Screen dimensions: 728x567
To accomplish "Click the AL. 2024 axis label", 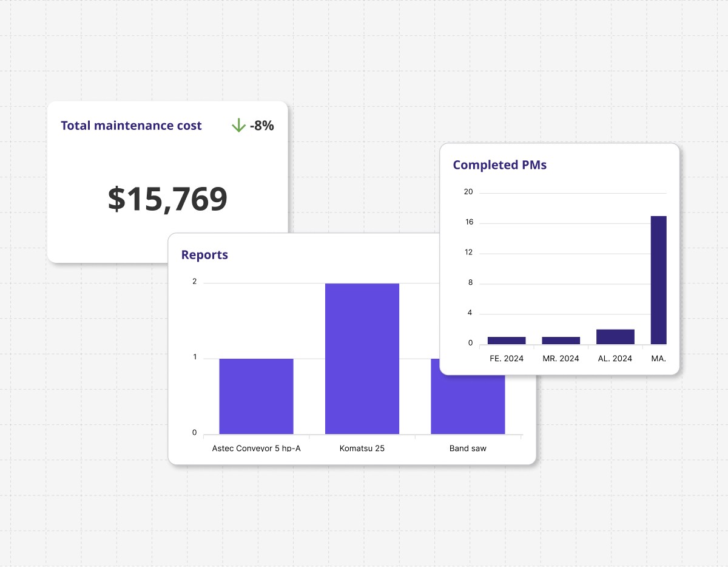I will (x=615, y=358).
